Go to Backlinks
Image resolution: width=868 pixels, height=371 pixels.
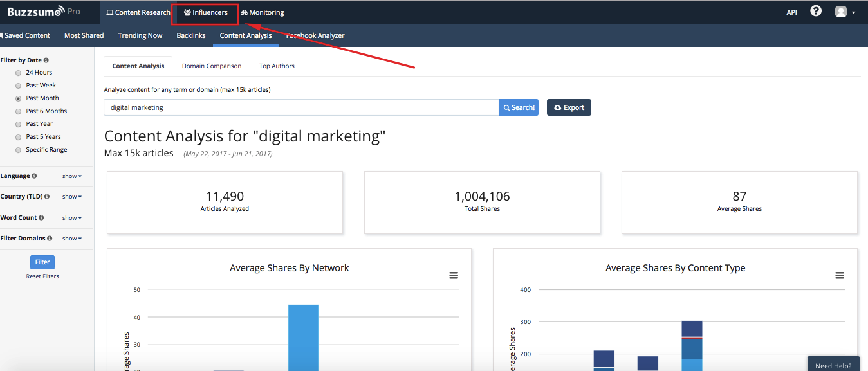tap(191, 35)
